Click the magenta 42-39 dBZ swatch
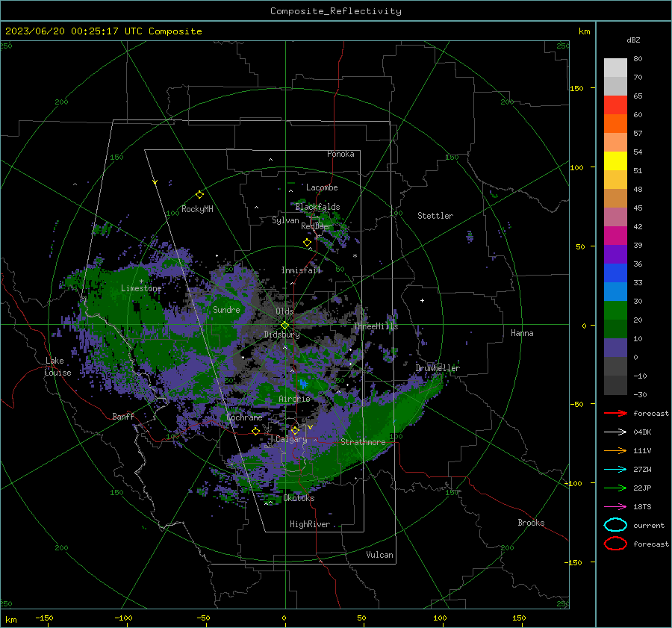The height and width of the screenshot is (628, 672). click(x=615, y=235)
